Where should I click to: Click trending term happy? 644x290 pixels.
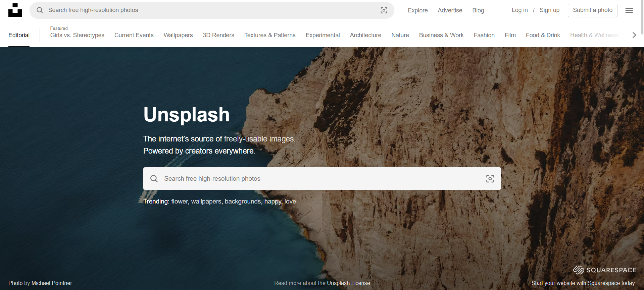point(273,201)
